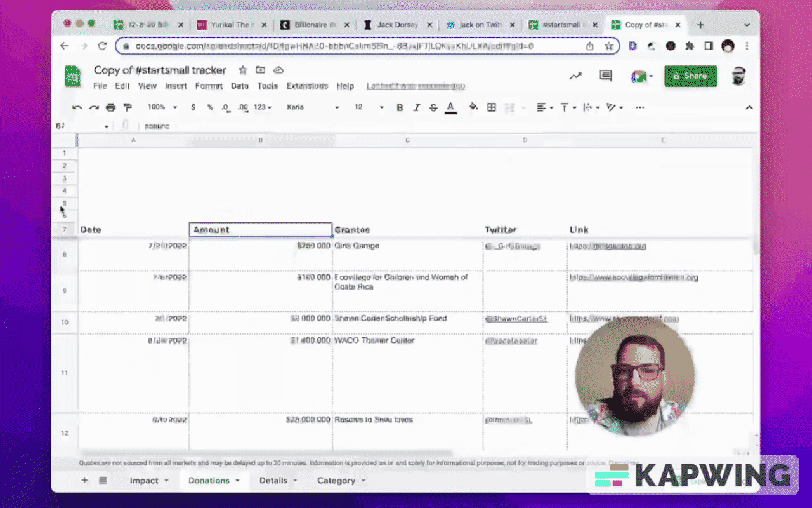Click the spreadsheet title field
Image resolution: width=812 pixels, height=508 pixels.
pyautogui.click(x=160, y=70)
